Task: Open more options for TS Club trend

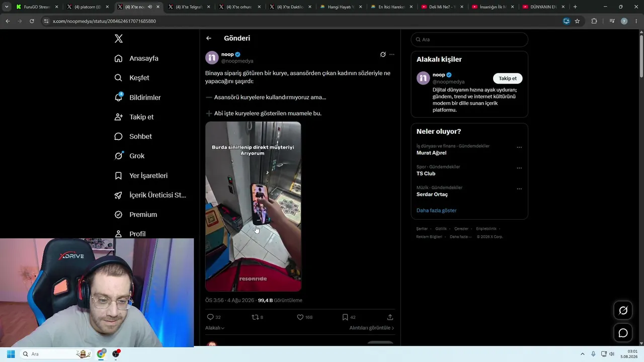Action: pyautogui.click(x=519, y=168)
